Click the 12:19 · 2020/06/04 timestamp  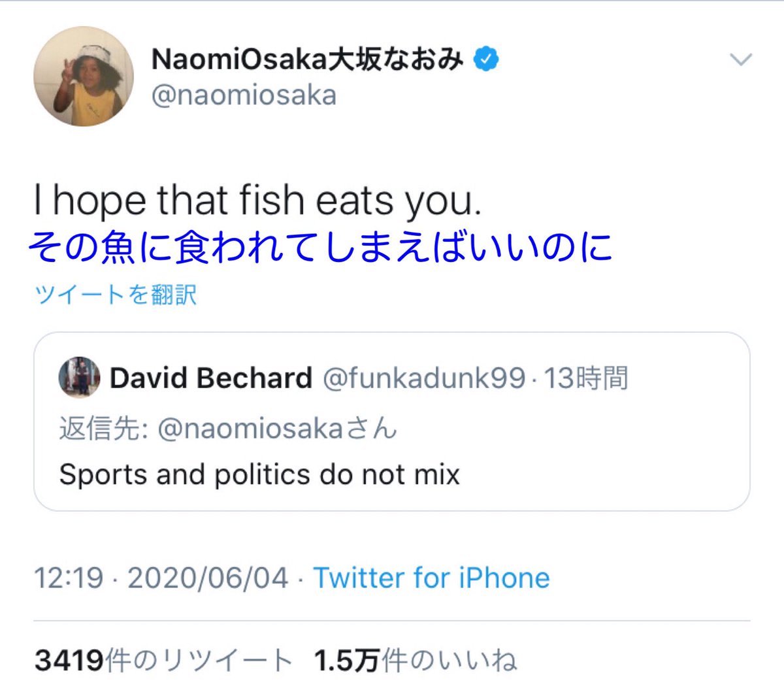point(161,578)
